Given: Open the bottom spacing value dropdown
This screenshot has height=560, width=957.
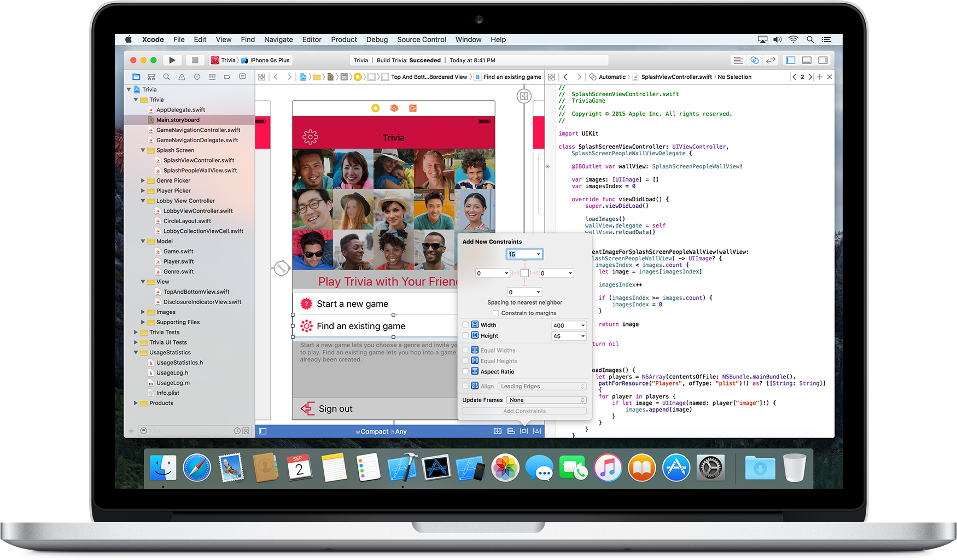Looking at the screenshot, I should [x=539, y=292].
